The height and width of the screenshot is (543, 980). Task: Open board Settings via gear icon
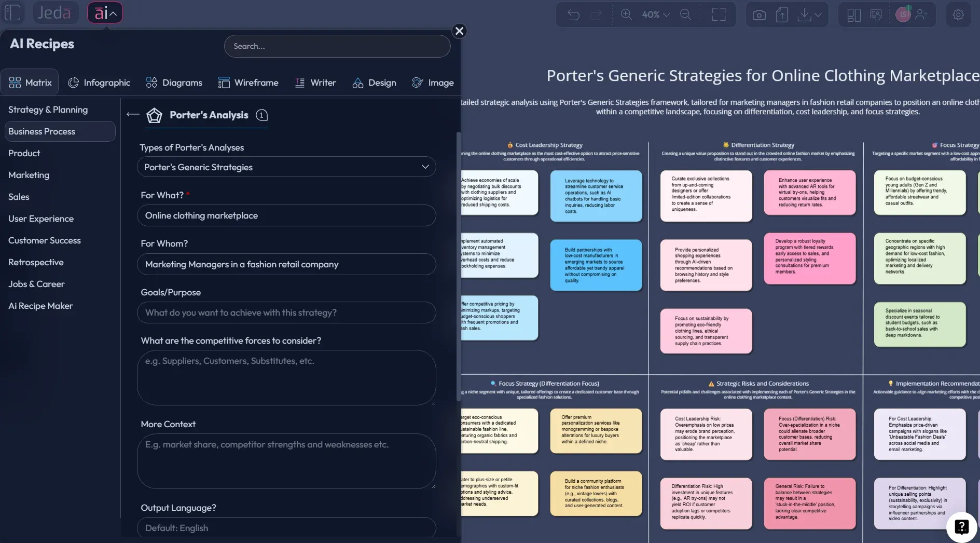click(958, 14)
